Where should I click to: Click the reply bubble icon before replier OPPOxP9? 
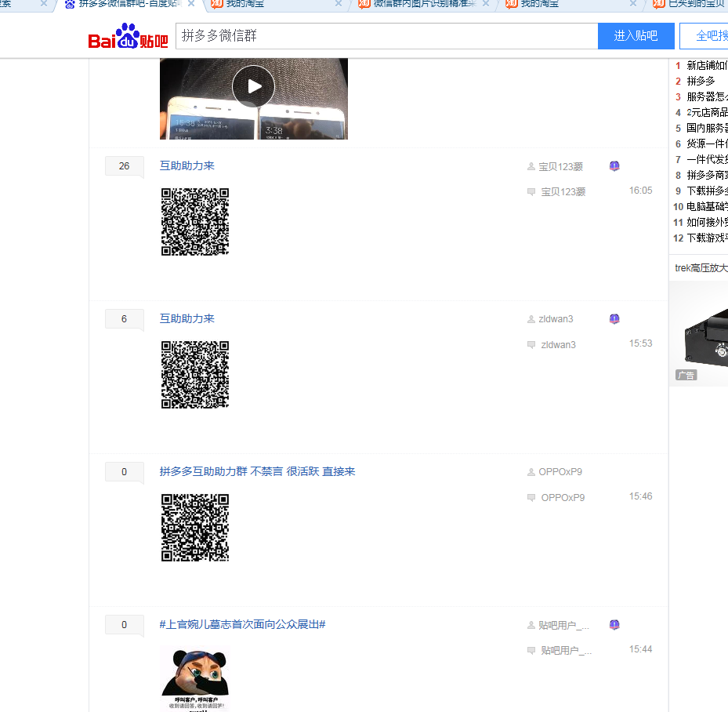click(531, 497)
